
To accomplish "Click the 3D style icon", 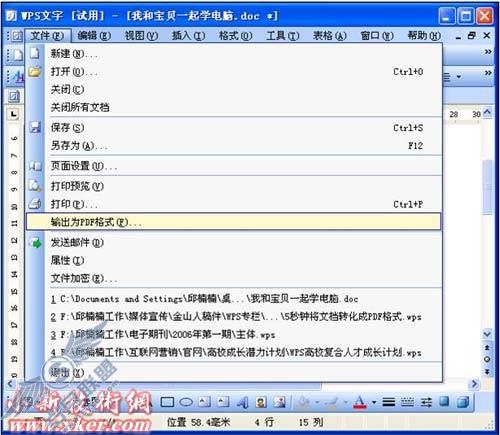I will click(x=463, y=401).
